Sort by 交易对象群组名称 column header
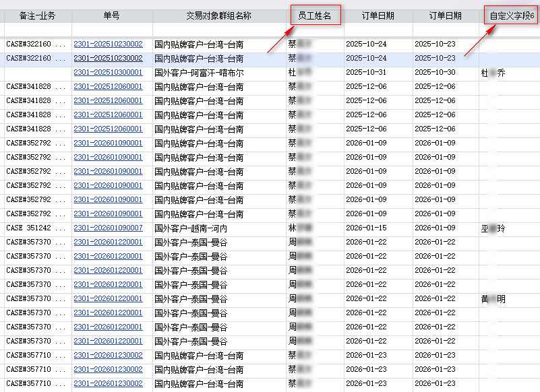 [219, 16]
